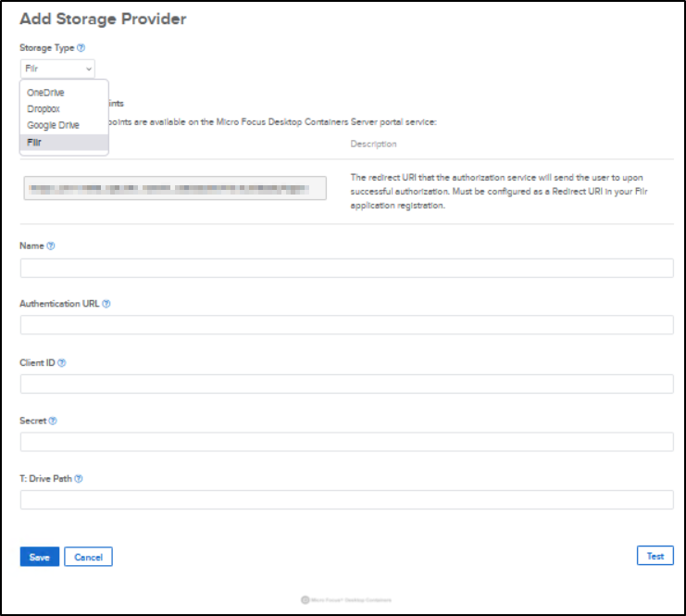This screenshot has height=616, width=686.
Task: Click the Test button
Action: click(x=655, y=556)
